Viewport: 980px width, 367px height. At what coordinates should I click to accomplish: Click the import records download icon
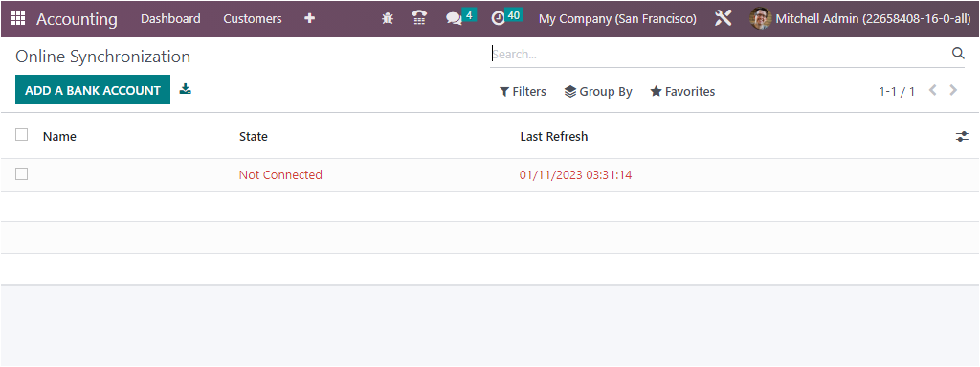tap(186, 89)
